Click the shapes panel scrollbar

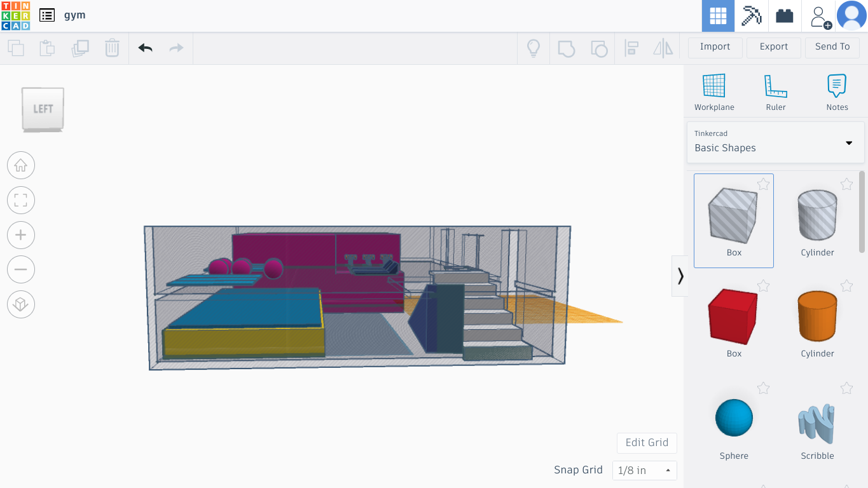tap(862, 211)
